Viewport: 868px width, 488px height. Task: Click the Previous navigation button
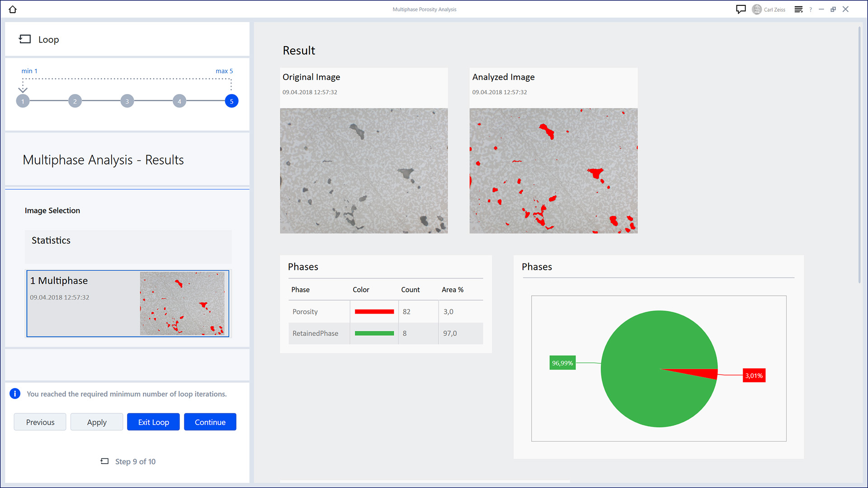pos(39,422)
